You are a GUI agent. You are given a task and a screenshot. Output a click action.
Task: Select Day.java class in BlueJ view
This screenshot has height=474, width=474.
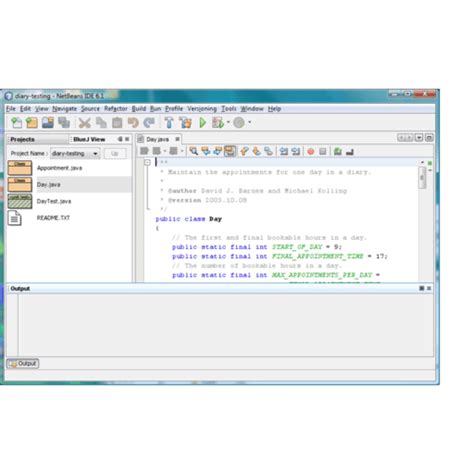pyautogui.click(x=69, y=185)
